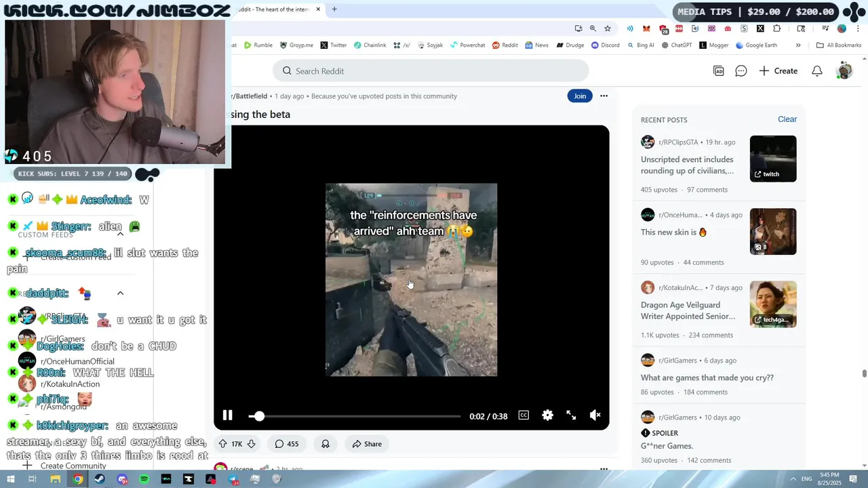Enter fullscreen on the video player
The image size is (868, 488).
pyautogui.click(x=571, y=415)
